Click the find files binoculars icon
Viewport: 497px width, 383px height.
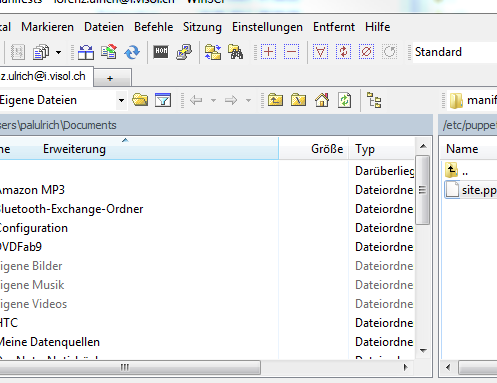point(236,52)
